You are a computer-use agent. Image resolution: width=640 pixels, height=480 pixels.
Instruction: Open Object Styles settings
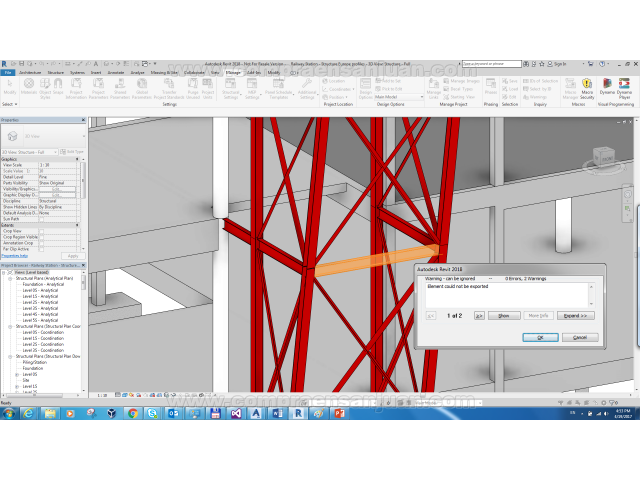[45, 87]
